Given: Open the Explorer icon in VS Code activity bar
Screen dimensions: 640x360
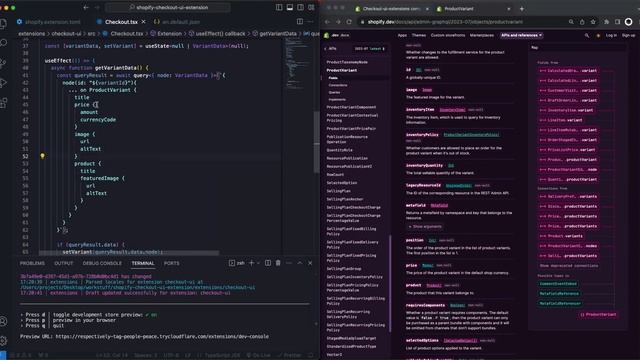Looking at the screenshot, I should tap(4, 24).
